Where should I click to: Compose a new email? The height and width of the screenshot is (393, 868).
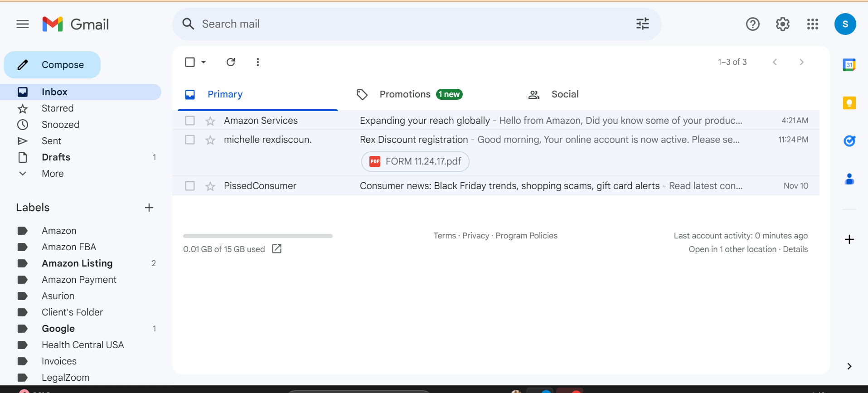tap(52, 65)
